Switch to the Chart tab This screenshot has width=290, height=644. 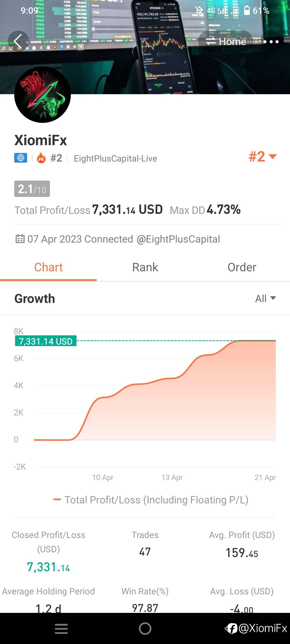point(48,267)
